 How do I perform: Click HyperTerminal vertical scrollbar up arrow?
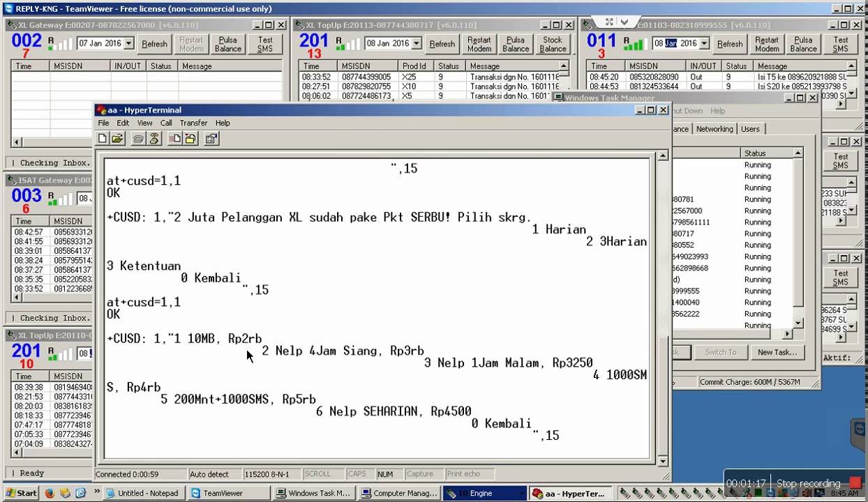pos(662,155)
